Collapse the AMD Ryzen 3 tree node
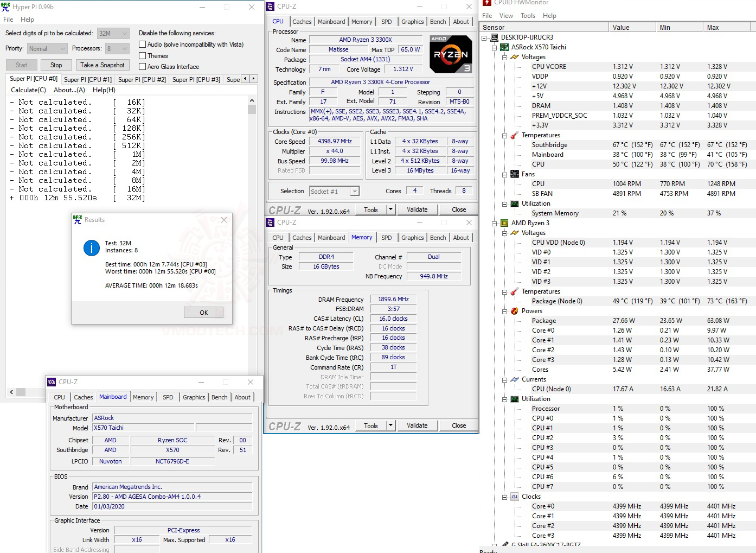Viewport: 756px width, 553px height. [495, 223]
